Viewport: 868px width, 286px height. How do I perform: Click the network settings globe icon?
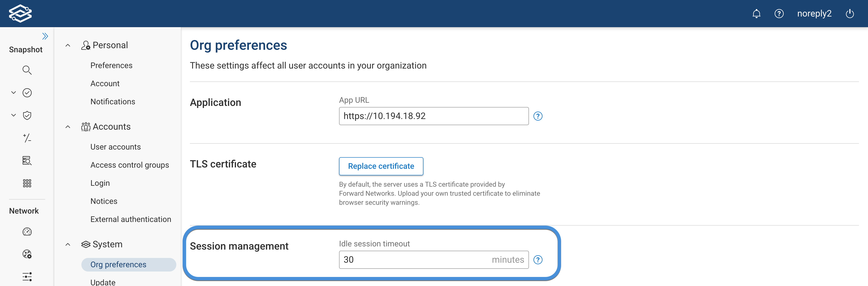click(x=27, y=254)
